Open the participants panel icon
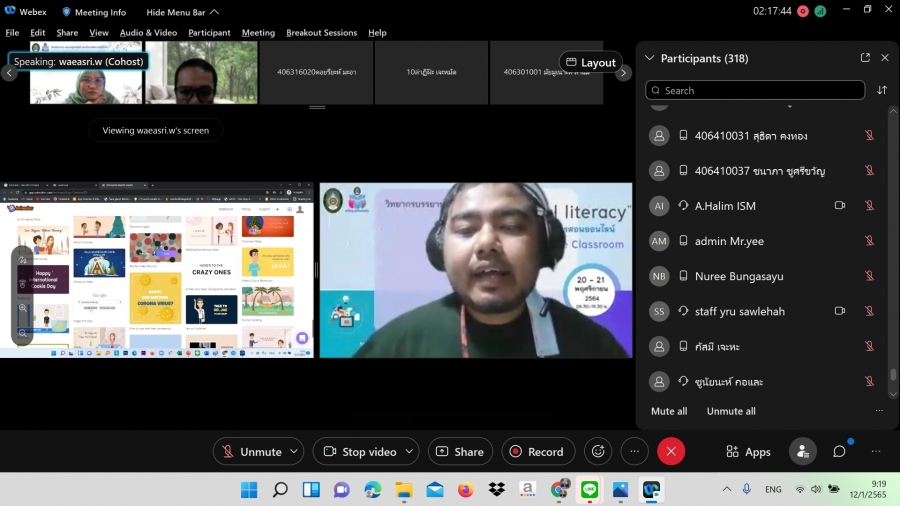 pos(802,452)
